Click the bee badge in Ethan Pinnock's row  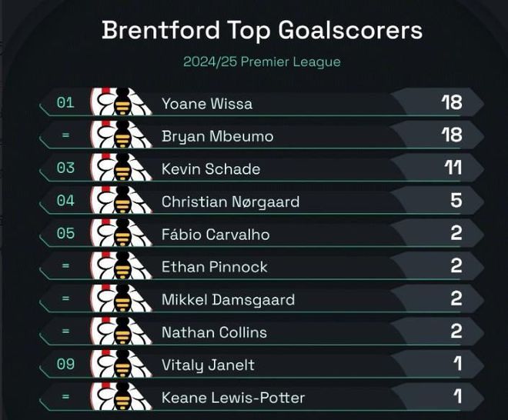[121, 267]
